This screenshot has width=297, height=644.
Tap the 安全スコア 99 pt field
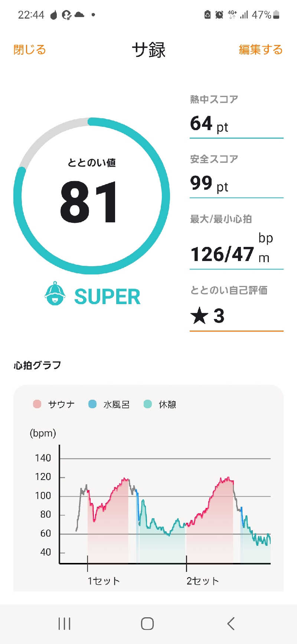236,176
